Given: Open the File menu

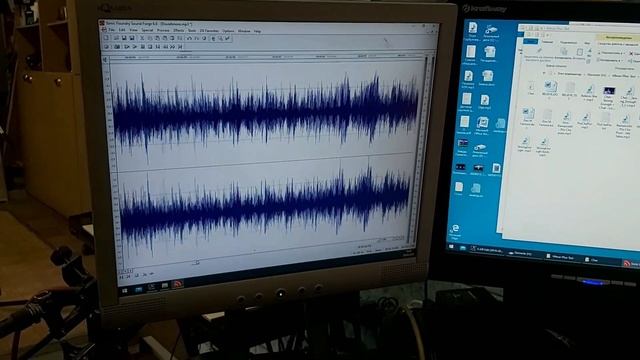Looking at the screenshot, I should point(111,30).
